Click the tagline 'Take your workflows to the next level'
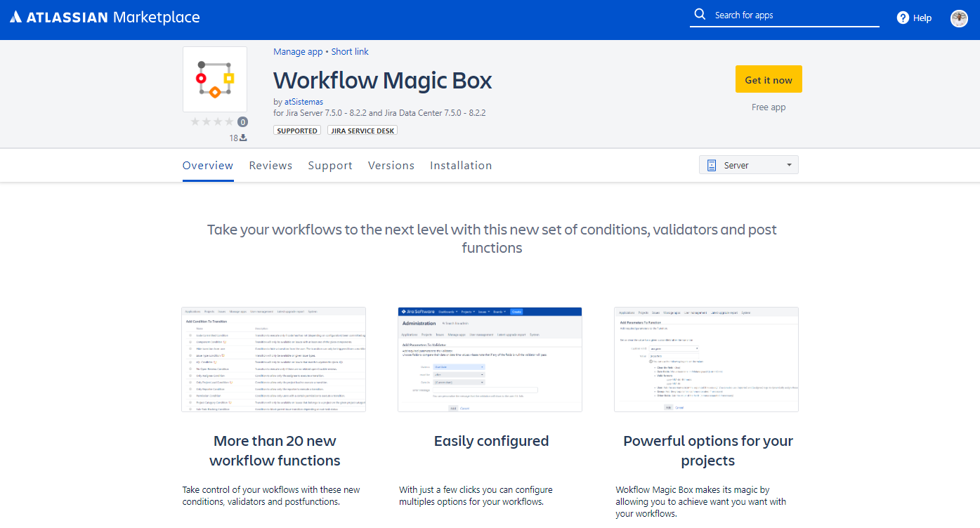The image size is (980, 528). (492, 239)
